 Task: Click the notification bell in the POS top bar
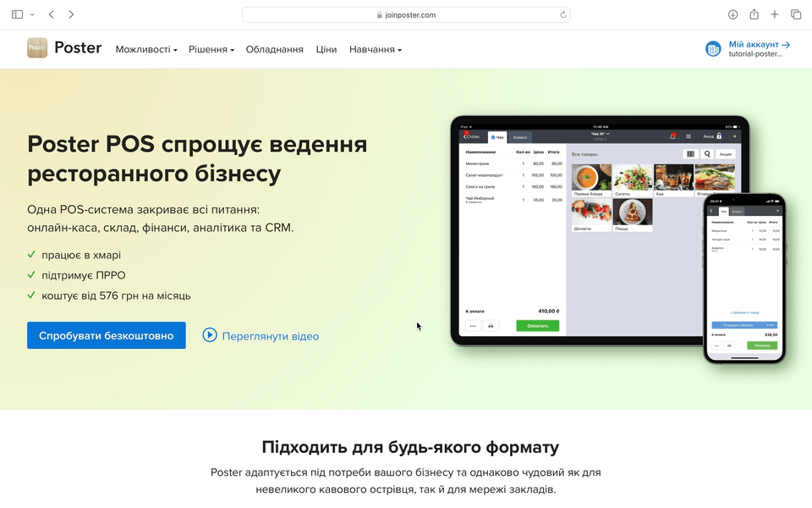tap(672, 135)
